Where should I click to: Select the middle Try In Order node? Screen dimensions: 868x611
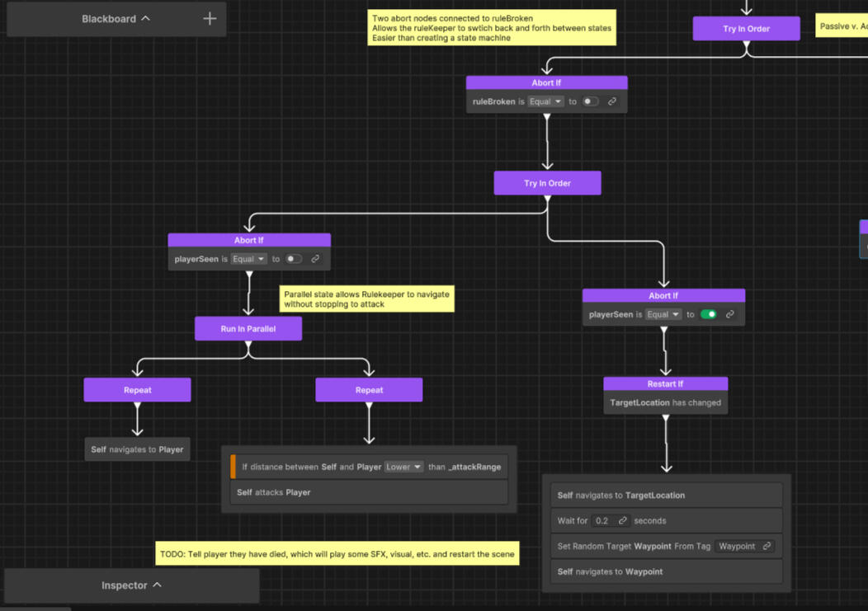click(547, 183)
